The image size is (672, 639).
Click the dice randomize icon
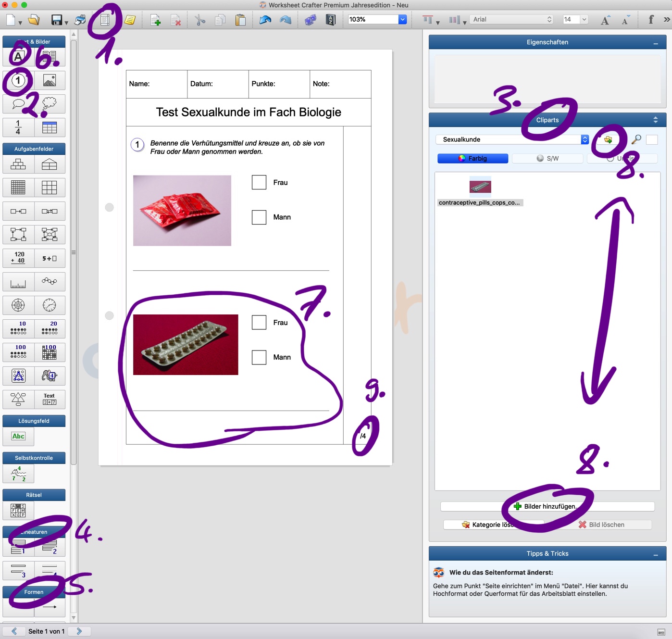311,20
